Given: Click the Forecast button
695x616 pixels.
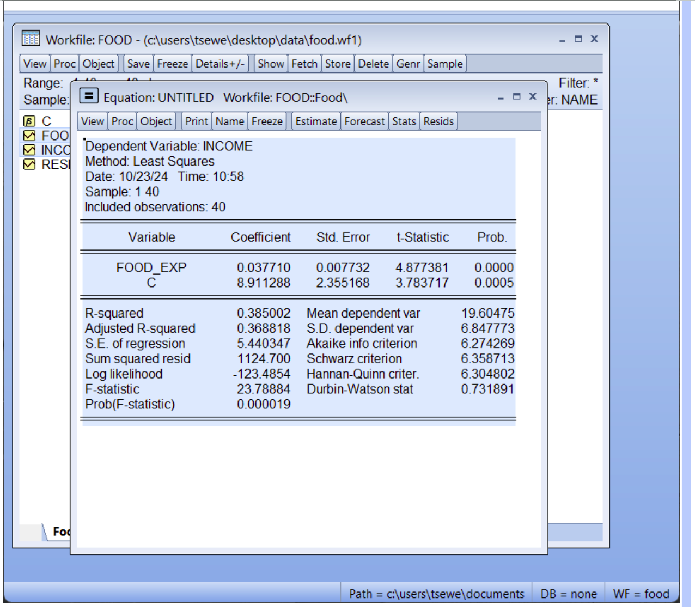Looking at the screenshot, I should point(364,121).
